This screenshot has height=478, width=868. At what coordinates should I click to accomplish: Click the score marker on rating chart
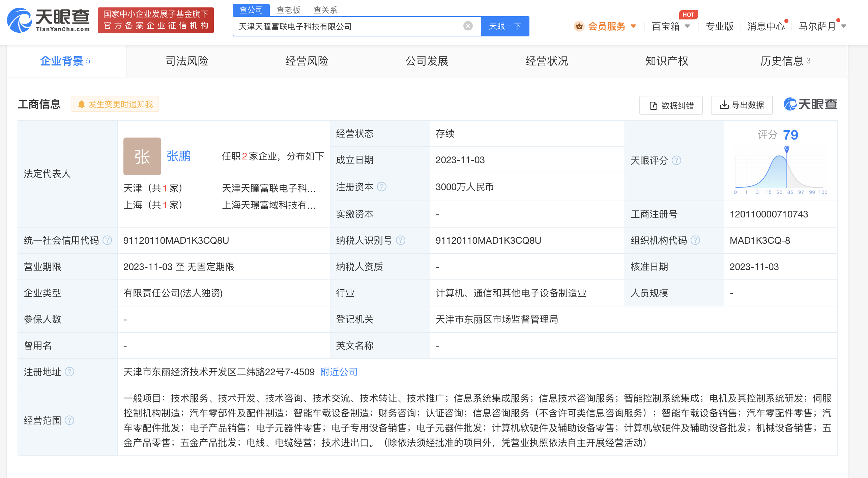pos(786,148)
